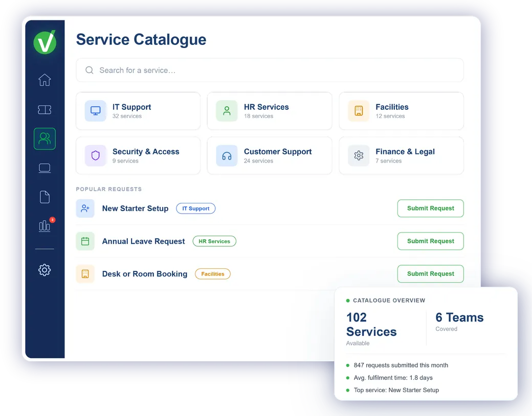Image resolution: width=532 pixels, height=416 pixels.
Task: Click the Finance & Legal gear icon
Action: point(359,156)
